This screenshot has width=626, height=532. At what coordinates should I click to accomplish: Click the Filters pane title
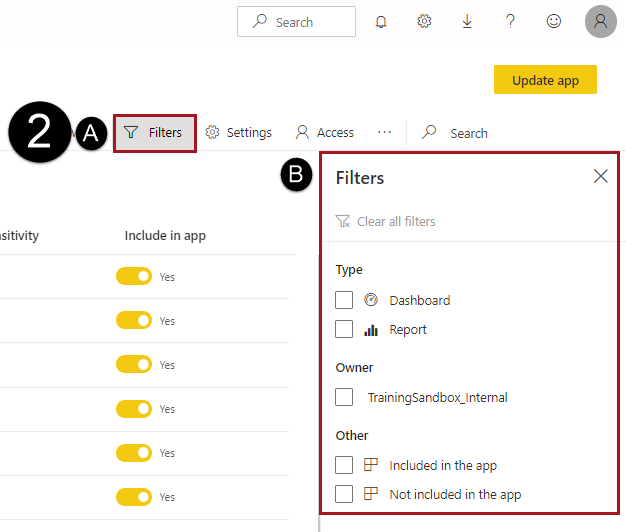click(360, 178)
